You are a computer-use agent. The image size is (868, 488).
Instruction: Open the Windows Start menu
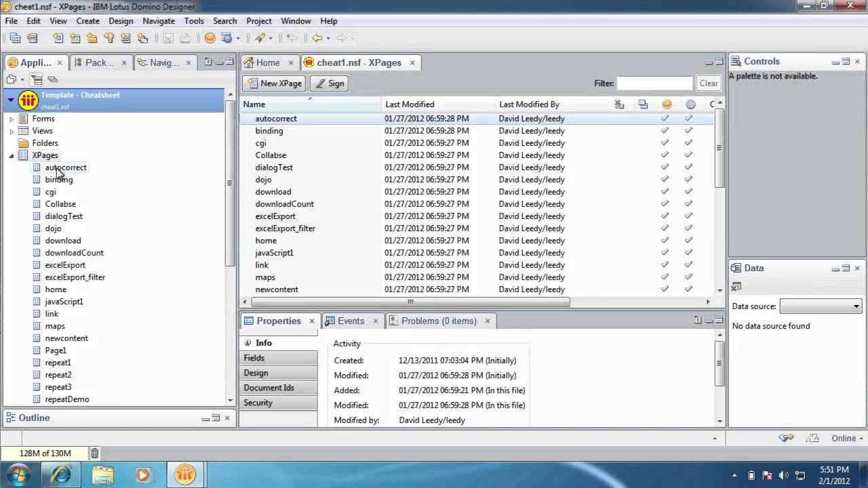point(18,474)
